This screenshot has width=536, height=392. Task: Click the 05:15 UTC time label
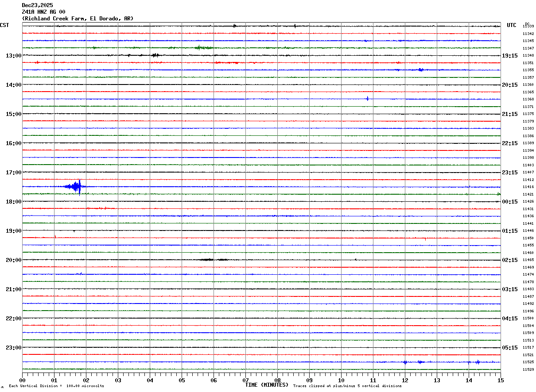point(510,348)
